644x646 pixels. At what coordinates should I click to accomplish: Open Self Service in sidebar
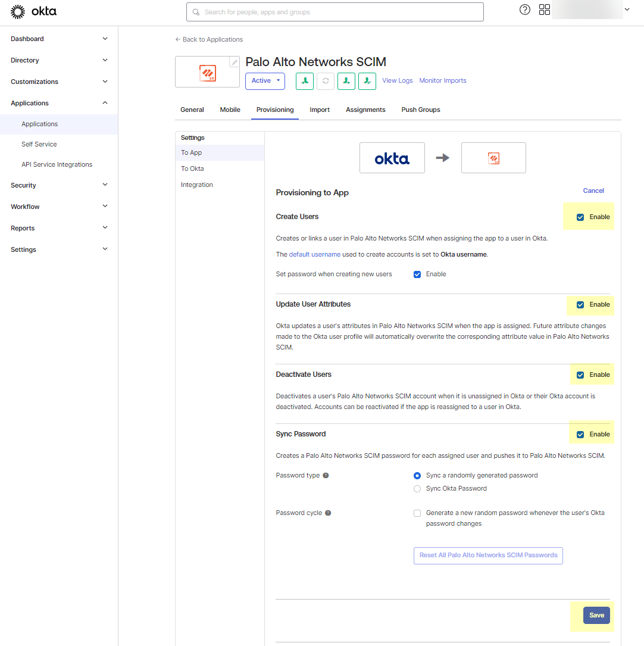click(x=59, y=144)
